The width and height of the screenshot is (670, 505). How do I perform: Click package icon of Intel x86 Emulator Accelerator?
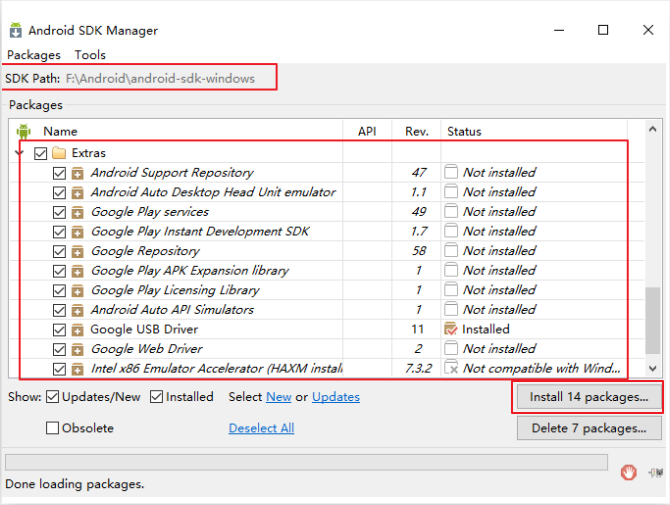pos(77,369)
